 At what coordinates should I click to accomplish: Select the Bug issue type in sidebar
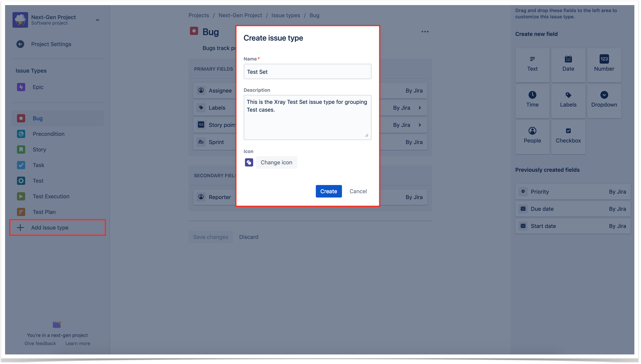(x=58, y=118)
